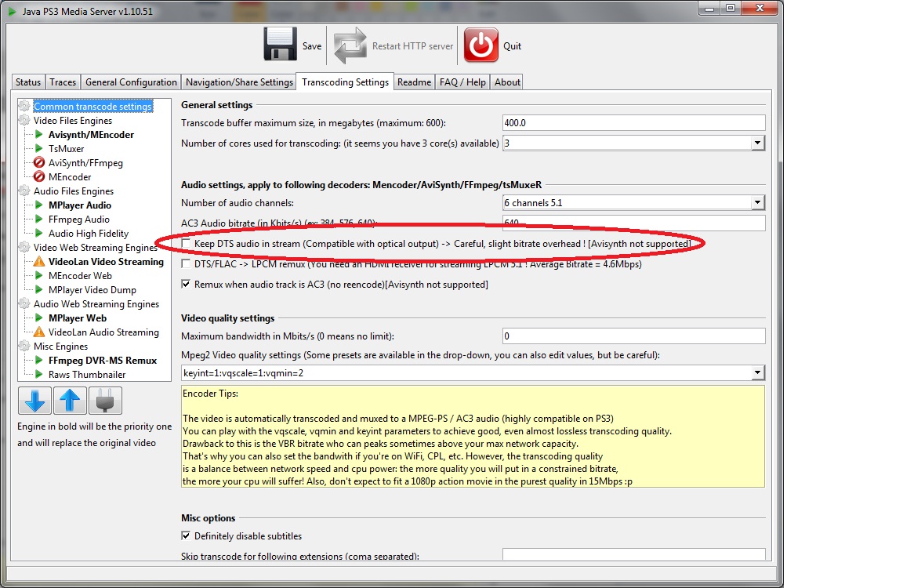Select the Avisynth/MEncoder engine entry
The image size is (903, 588).
pyautogui.click(x=91, y=134)
